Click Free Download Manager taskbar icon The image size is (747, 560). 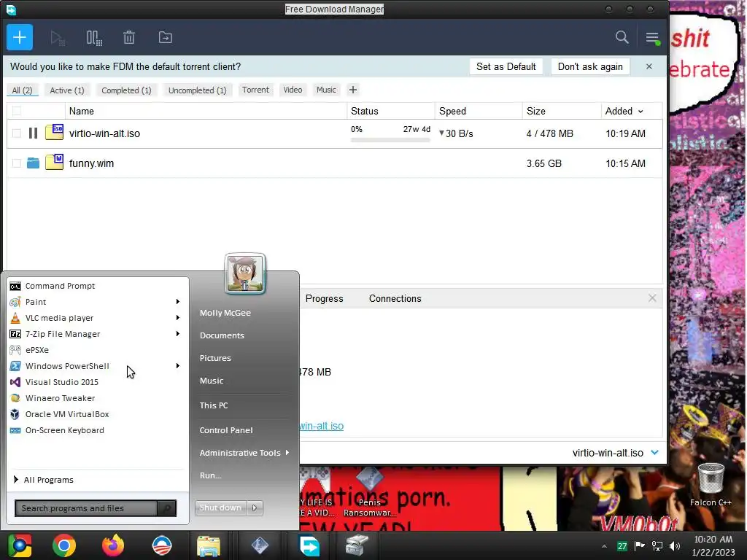tap(309, 545)
